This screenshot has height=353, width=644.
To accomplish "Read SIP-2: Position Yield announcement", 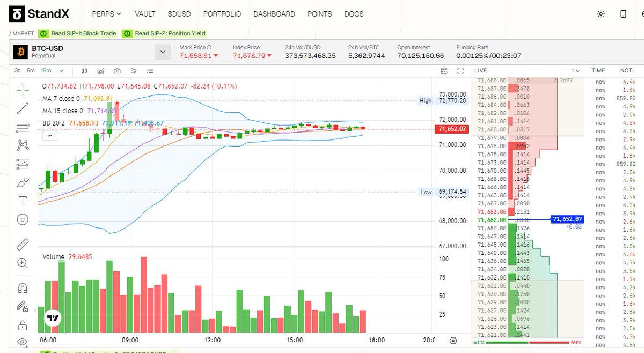I will [165, 33].
